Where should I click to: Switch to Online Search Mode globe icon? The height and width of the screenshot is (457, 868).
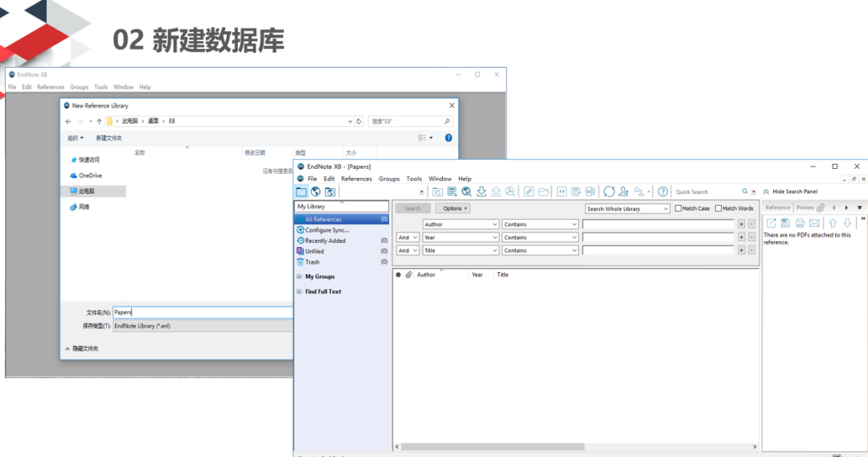(x=316, y=191)
